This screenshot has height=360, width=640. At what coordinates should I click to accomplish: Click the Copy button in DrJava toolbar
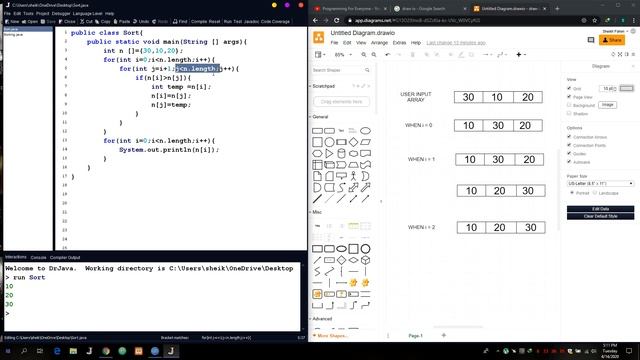point(103,22)
